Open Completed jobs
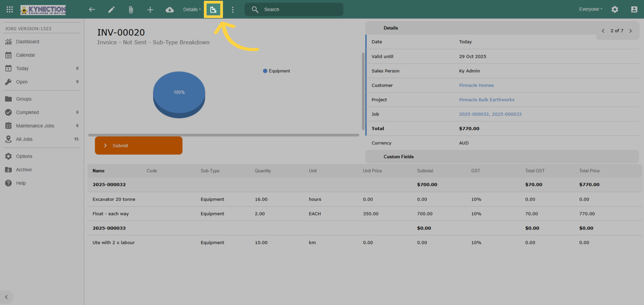644x305 pixels. tap(42, 112)
